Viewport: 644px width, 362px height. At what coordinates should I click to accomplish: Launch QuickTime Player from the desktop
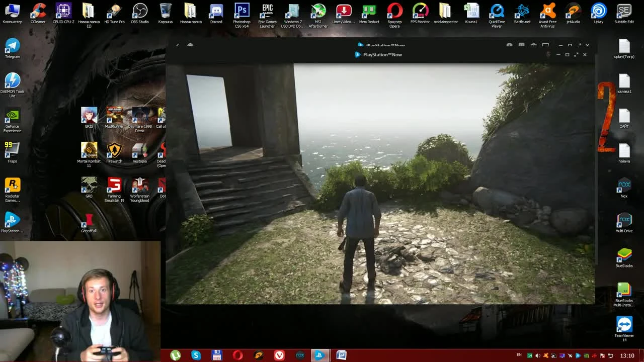497,15
